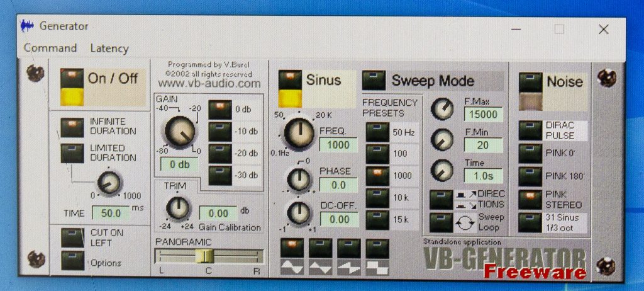Select the -30 db gain preset
The image size is (644, 291).
pos(219,175)
